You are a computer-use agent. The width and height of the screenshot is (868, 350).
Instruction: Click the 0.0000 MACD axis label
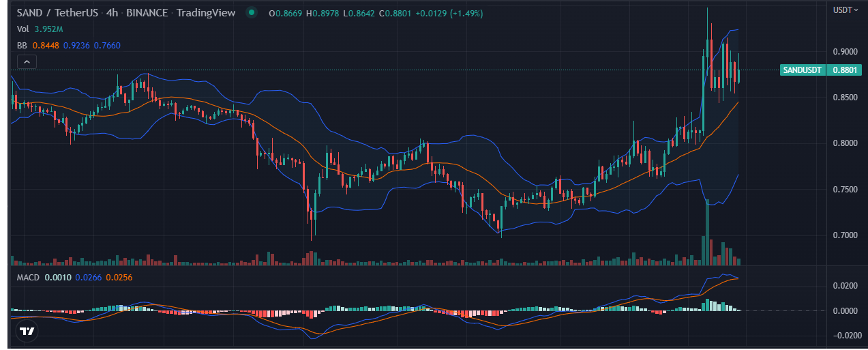(x=844, y=311)
